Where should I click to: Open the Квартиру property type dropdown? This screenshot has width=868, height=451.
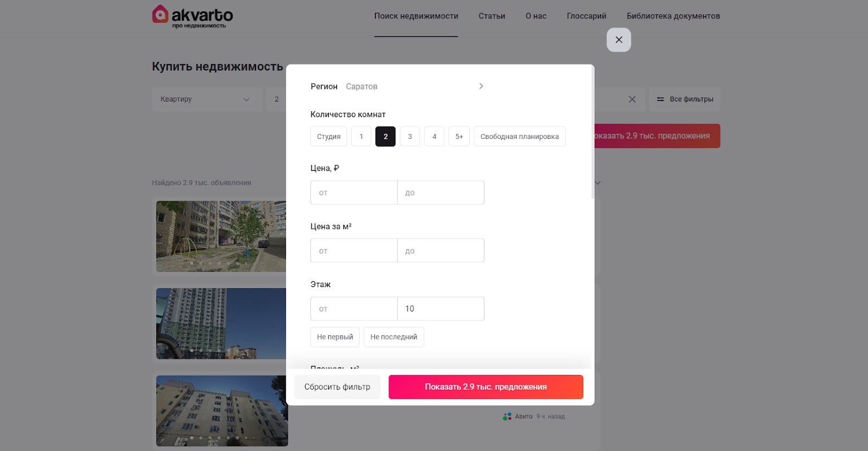(x=207, y=99)
